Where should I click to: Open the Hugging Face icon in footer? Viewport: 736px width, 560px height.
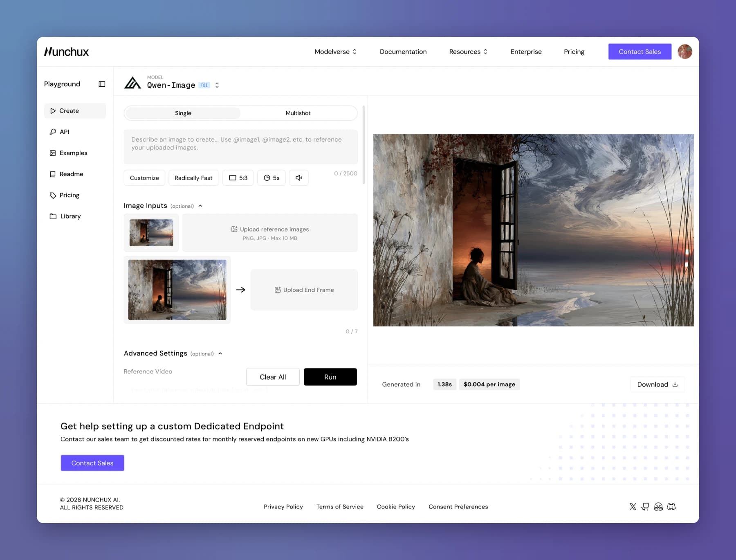pyautogui.click(x=658, y=506)
